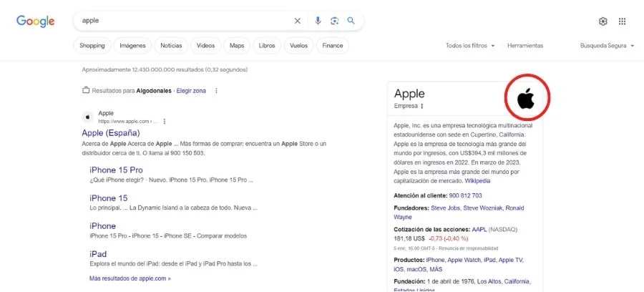Expand the Búsqueda Segura dropdown
This screenshot has width=644, height=292.
(x=607, y=46)
